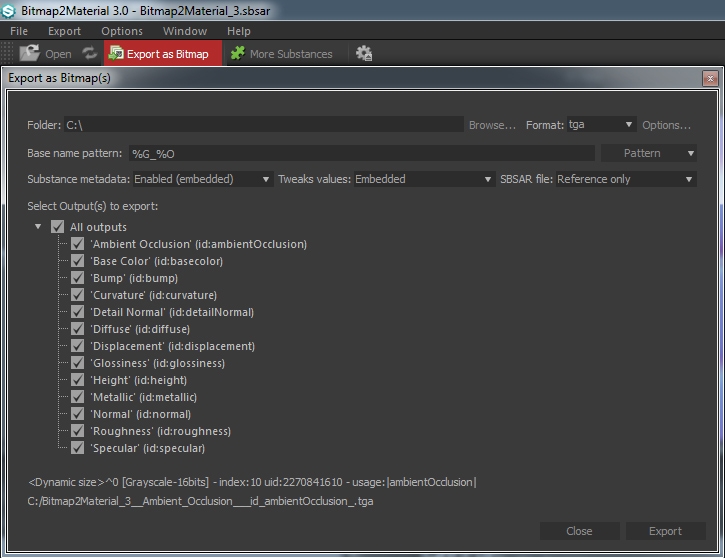Select the 'Diffuse' (id:diffuse) label

[x=140, y=329]
